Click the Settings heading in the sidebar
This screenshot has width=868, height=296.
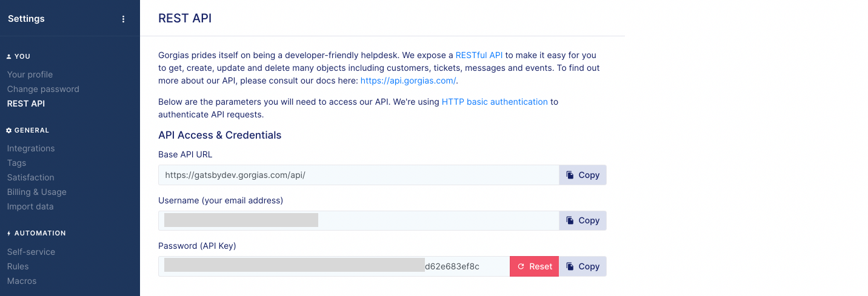coord(26,19)
